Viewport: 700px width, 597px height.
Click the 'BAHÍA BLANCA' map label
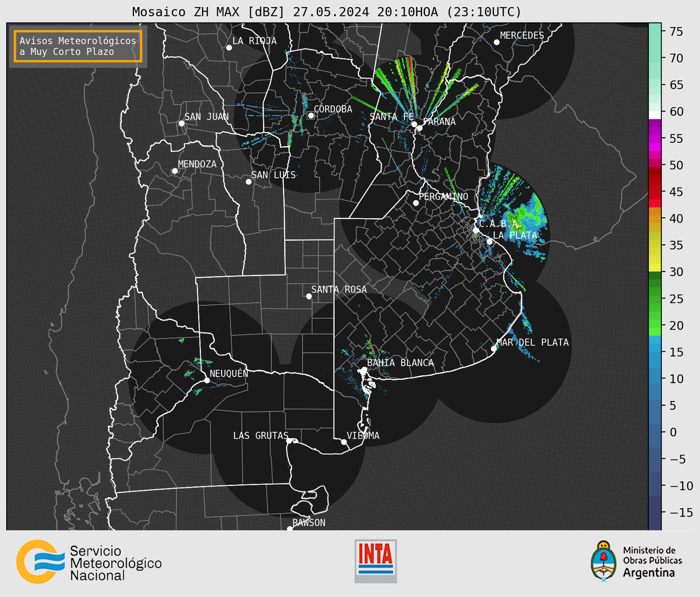[x=400, y=363]
